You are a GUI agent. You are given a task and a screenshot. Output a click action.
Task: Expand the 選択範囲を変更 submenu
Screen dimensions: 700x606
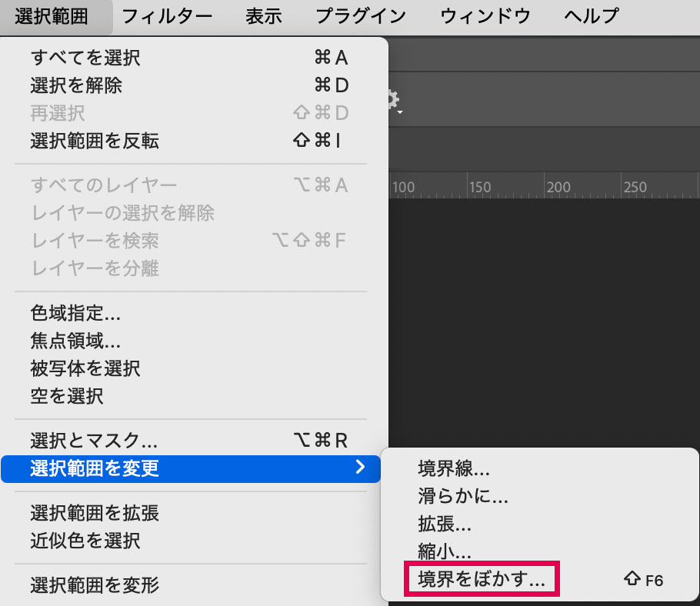coord(191,468)
